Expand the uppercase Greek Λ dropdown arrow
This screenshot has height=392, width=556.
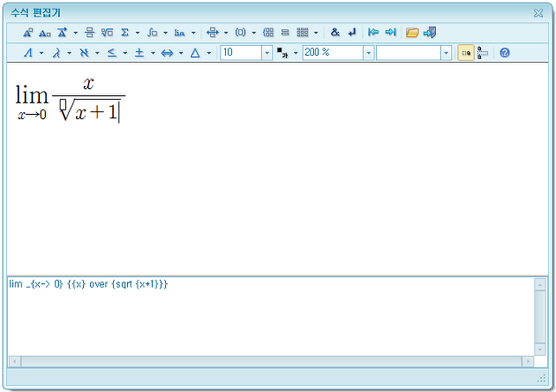(41, 53)
